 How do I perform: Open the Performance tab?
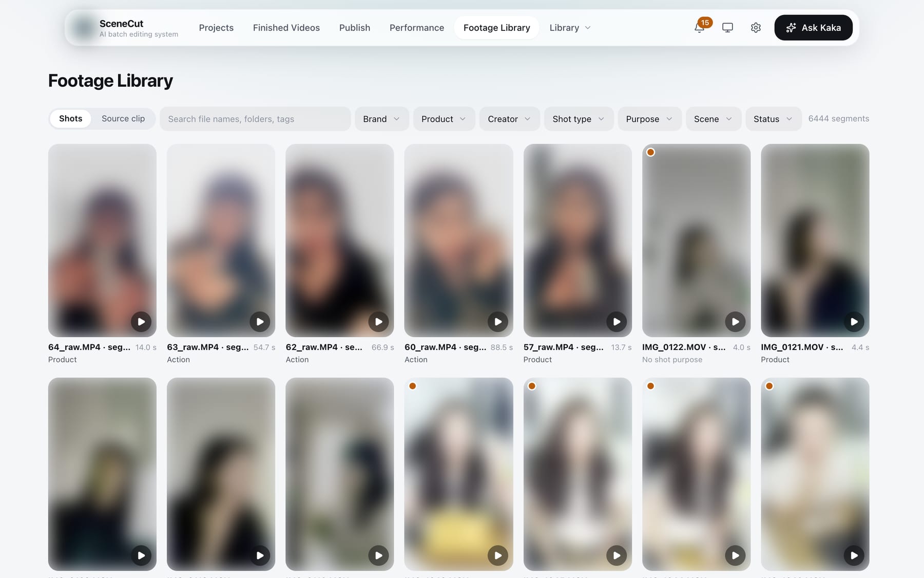[x=417, y=28]
